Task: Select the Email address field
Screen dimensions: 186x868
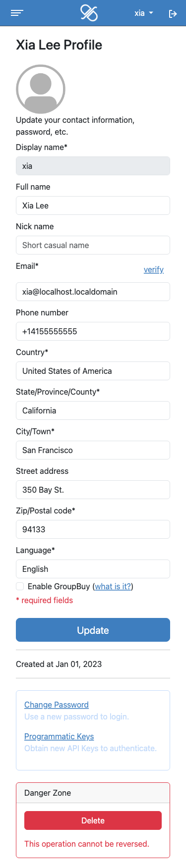Action: point(93,292)
